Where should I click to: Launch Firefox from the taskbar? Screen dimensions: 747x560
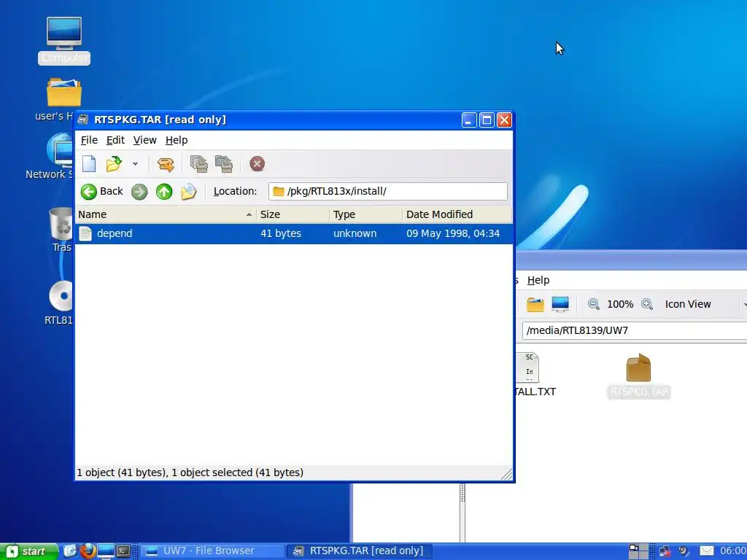(x=88, y=551)
